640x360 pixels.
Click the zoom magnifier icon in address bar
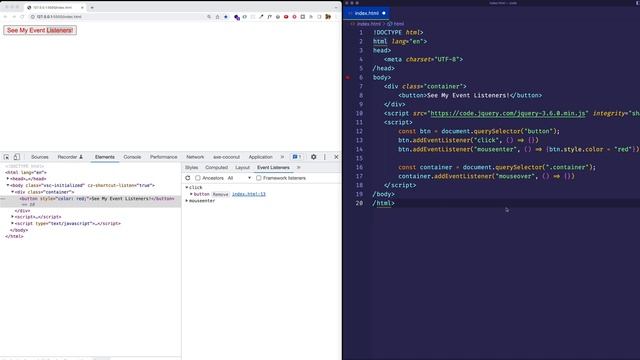[209, 17]
